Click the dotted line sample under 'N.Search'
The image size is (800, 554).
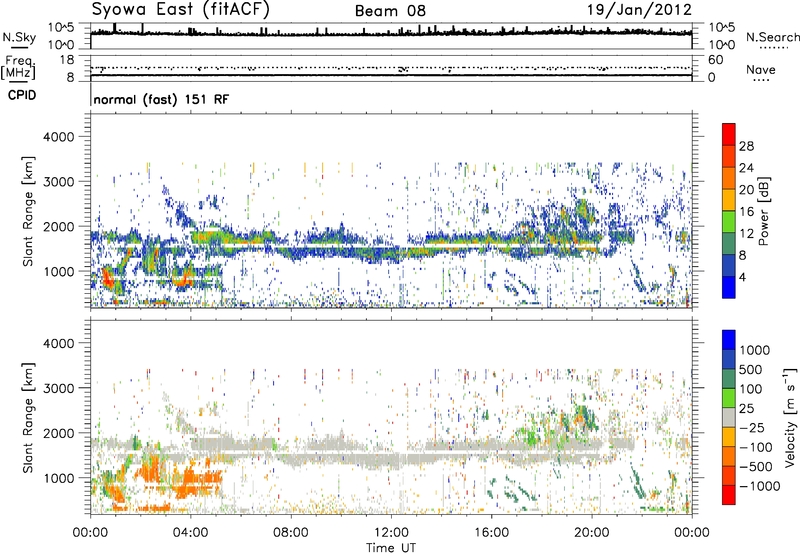[774, 47]
